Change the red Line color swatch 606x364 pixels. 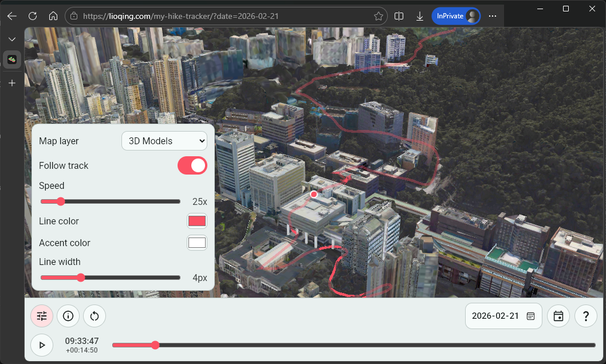point(197,221)
